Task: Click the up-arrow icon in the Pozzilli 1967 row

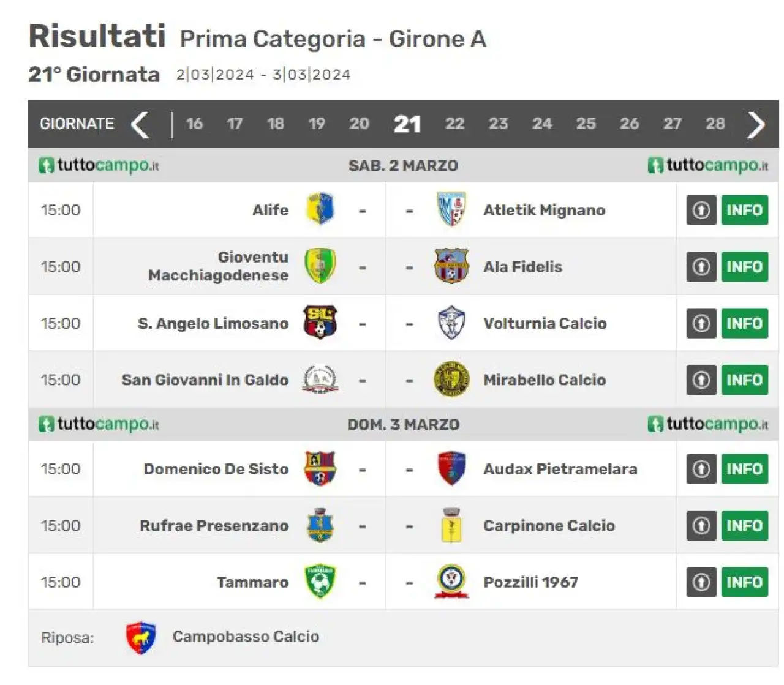Action: [701, 582]
